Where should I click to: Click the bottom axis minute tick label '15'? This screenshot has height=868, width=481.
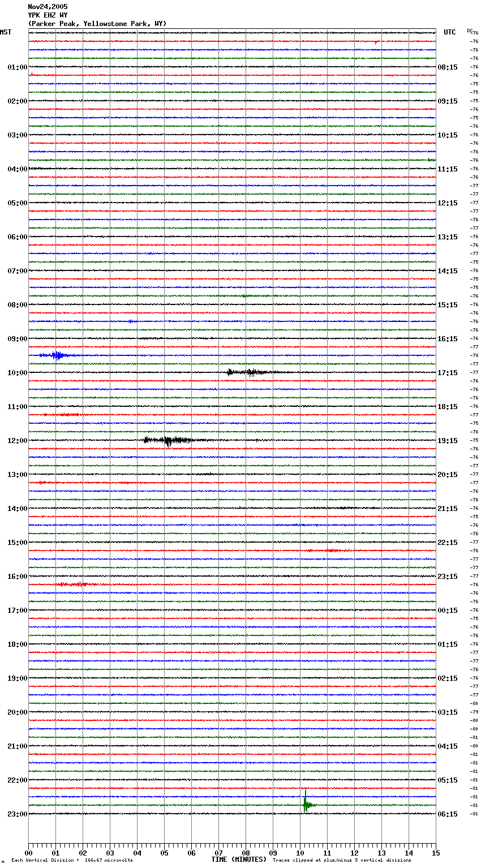436,853
